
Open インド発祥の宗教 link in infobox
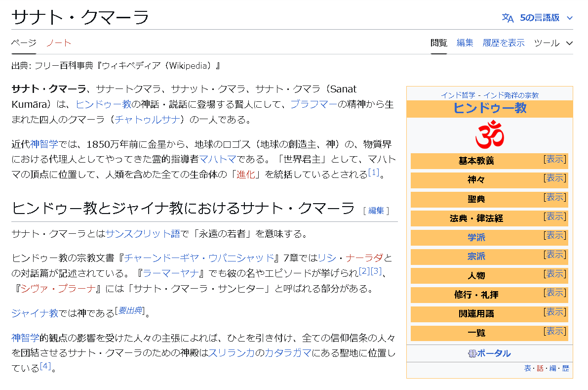point(511,95)
